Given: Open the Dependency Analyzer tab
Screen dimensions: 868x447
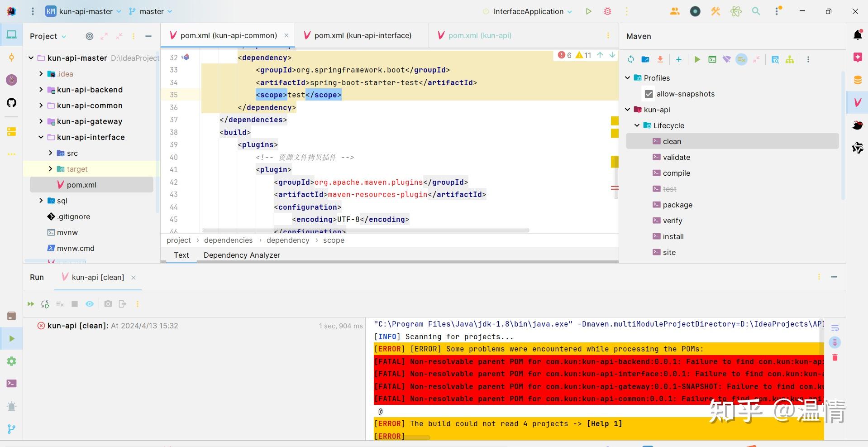Looking at the screenshot, I should point(242,255).
